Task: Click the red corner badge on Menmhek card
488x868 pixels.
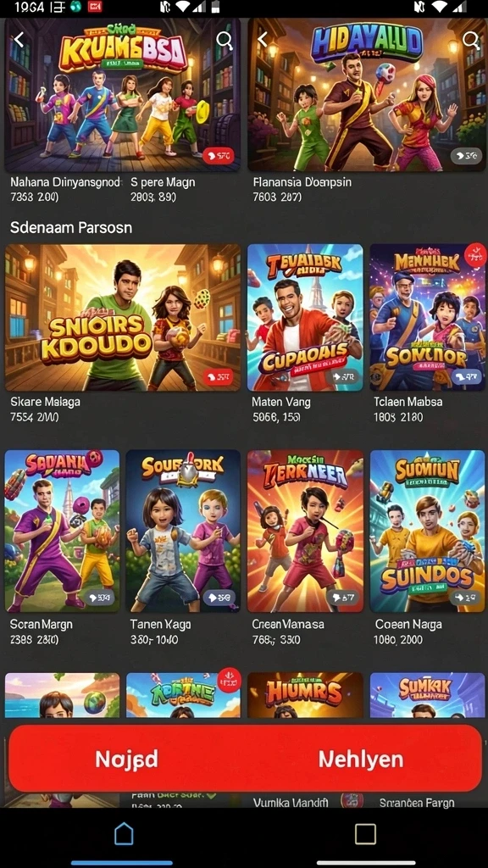Action: coord(476,254)
